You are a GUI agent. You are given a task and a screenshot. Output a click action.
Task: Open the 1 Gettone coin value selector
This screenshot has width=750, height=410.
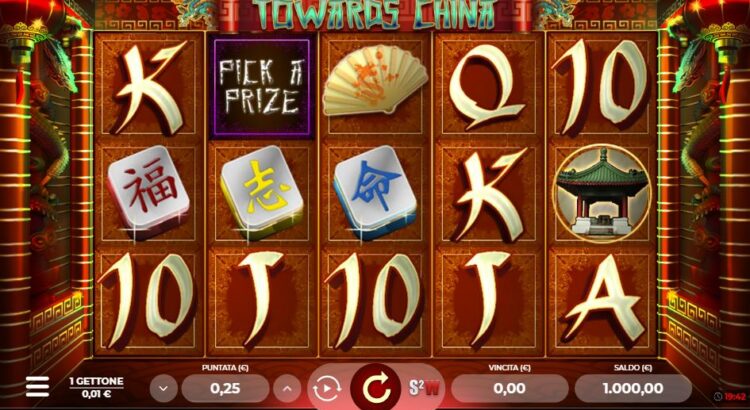pos(97,388)
